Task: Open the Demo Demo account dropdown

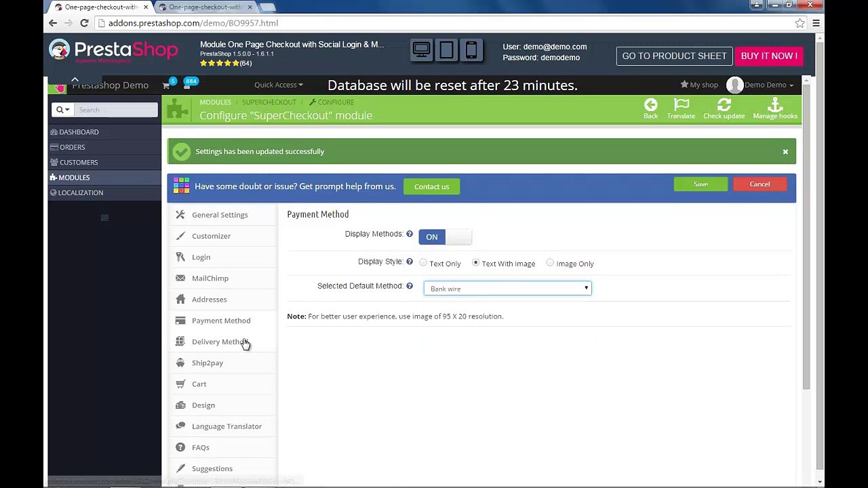Action: pyautogui.click(x=769, y=85)
